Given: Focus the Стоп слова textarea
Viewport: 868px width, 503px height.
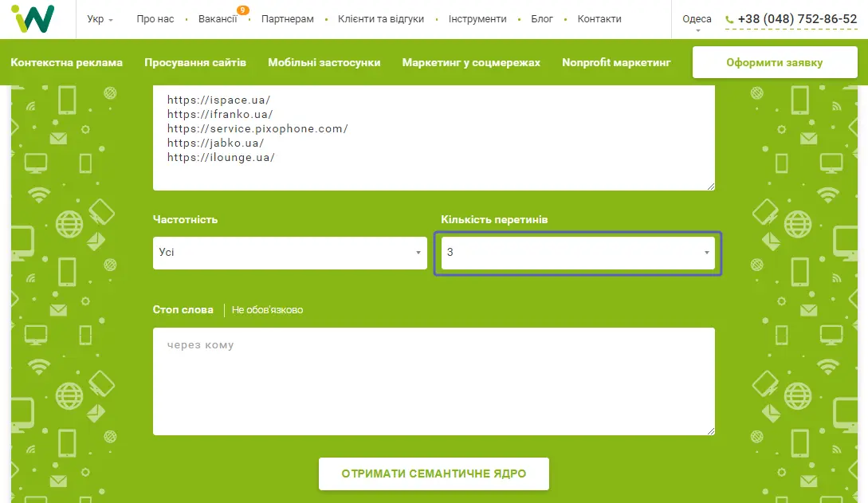Looking at the screenshot, I should 434,381.
